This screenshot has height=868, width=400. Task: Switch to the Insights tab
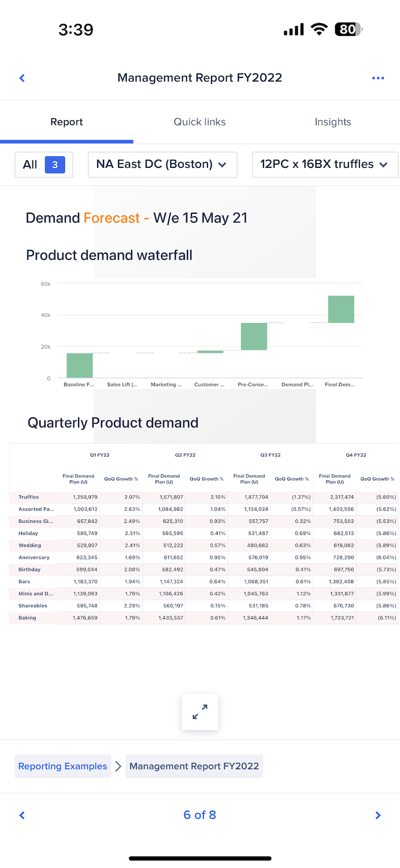pos(333,122)
